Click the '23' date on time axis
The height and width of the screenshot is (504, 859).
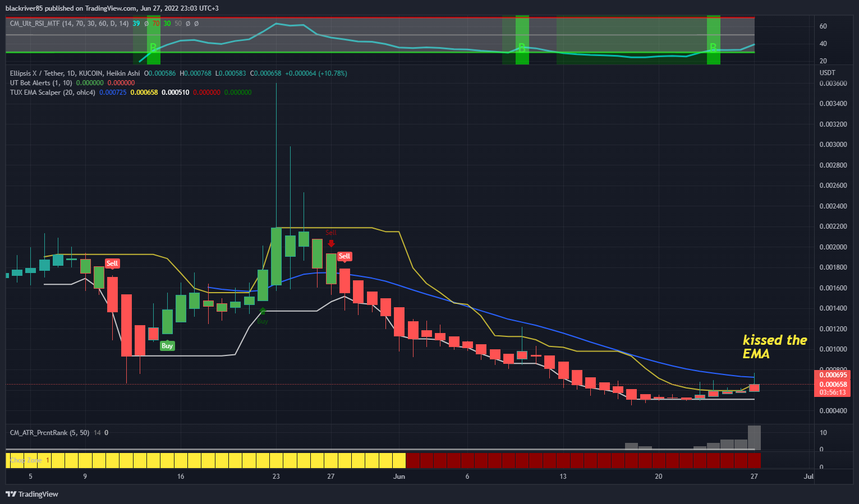(276, 477)
